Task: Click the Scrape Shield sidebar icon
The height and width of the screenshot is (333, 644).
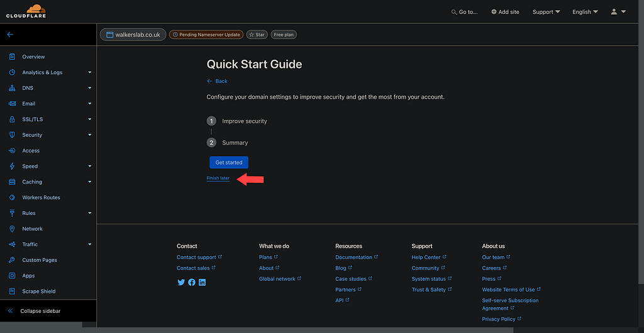Action: [12, 292]
